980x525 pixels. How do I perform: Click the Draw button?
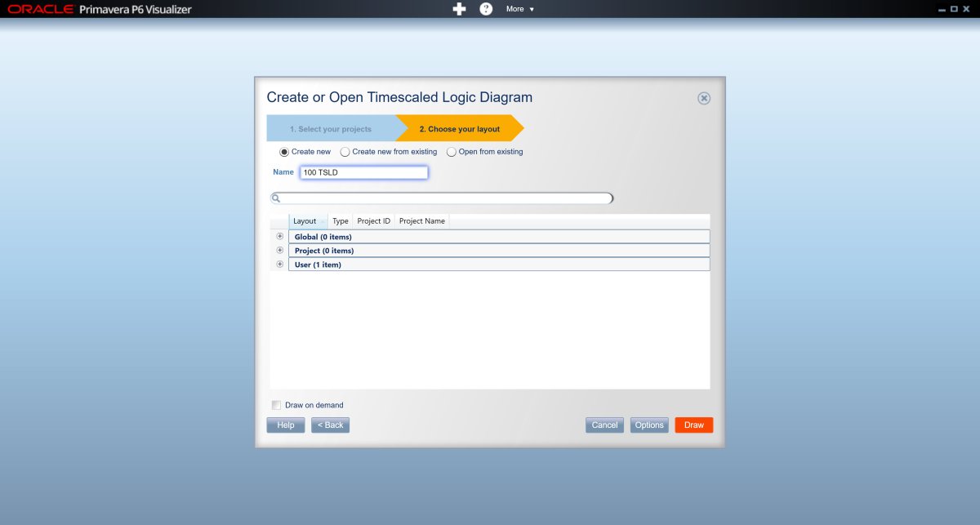coord(693,425)
